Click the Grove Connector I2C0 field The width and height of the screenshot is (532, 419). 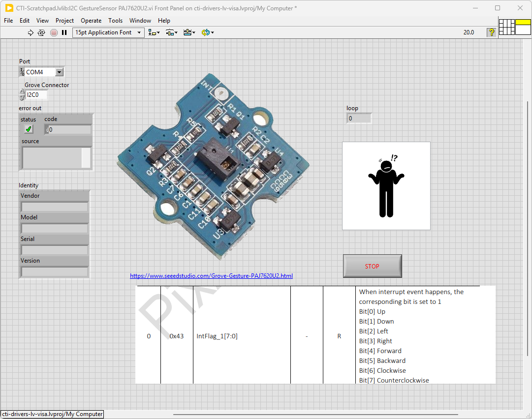[x=36, y=95]
